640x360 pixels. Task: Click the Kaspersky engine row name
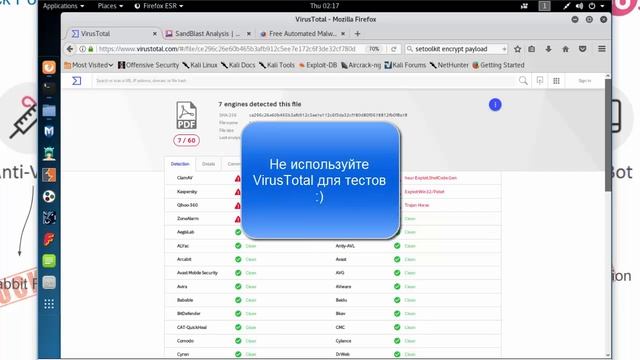click(x=187, y=191)
